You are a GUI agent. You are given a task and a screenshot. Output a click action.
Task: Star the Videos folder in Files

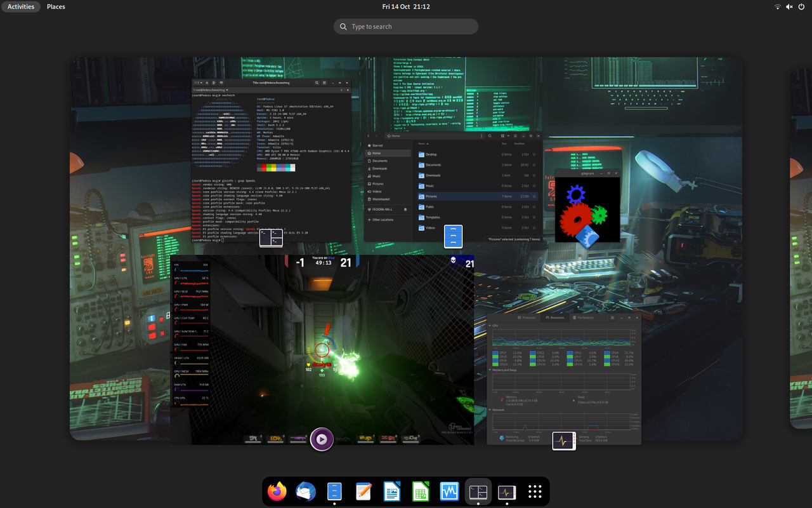point(534,228)
